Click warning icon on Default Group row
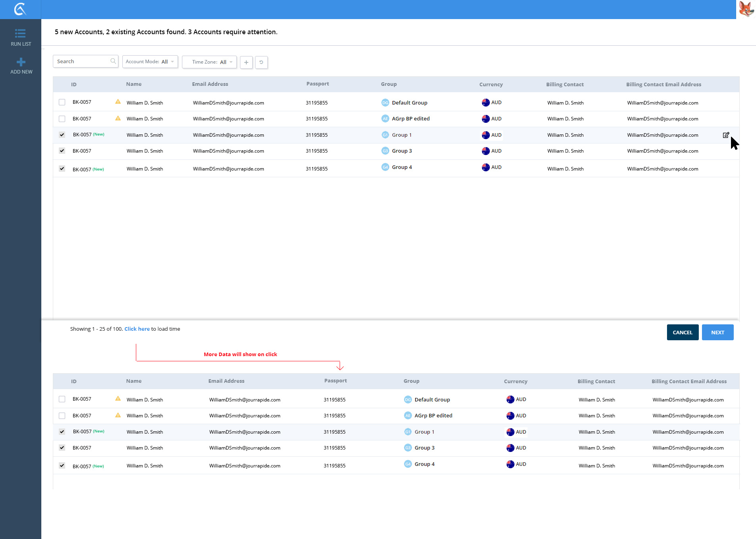 [x=118, y=102]
